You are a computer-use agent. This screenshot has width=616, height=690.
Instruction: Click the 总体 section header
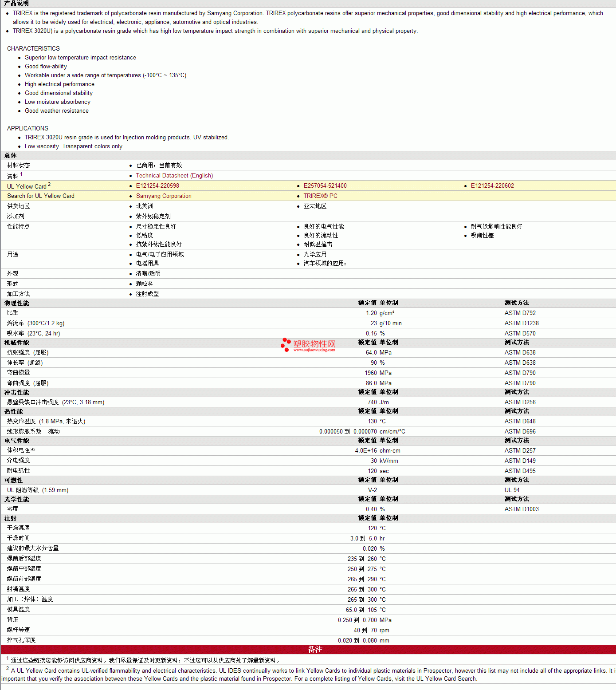coord(10,156)
